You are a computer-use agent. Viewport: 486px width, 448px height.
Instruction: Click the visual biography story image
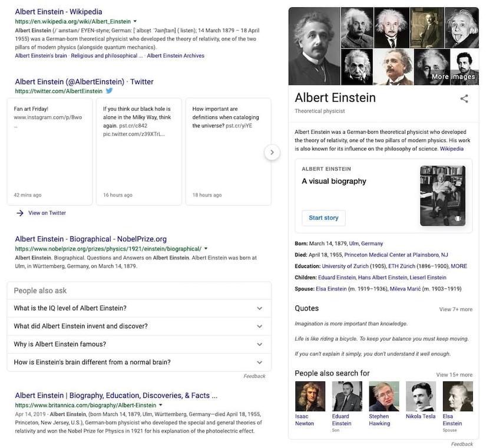pos(442,196)
